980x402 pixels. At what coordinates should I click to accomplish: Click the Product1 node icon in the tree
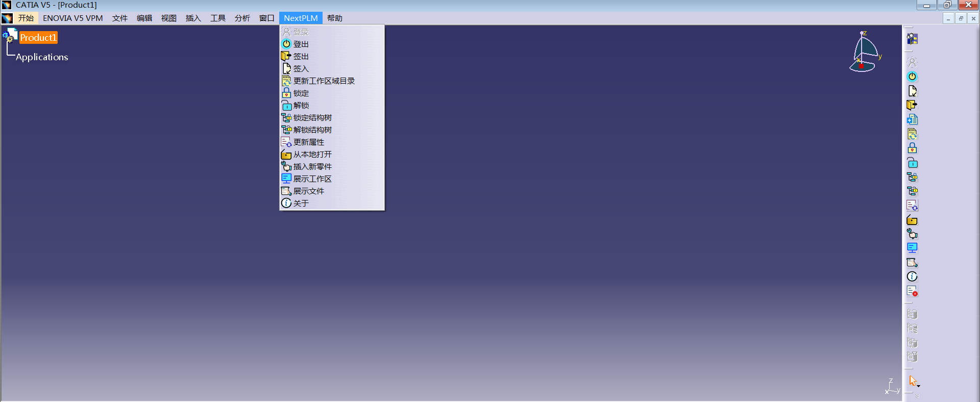10,36
